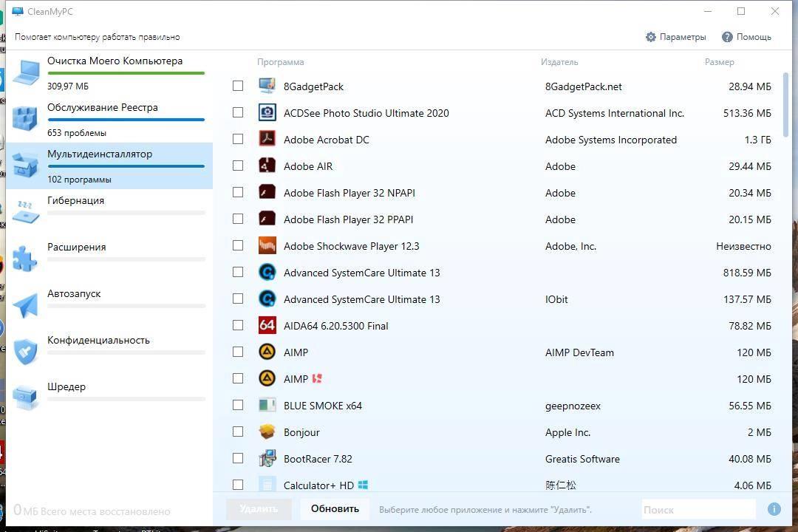Click the Автозапуск paper plane icon
Image resolution: width=798 pixels, height=532 pixels.
coord(25,305)
